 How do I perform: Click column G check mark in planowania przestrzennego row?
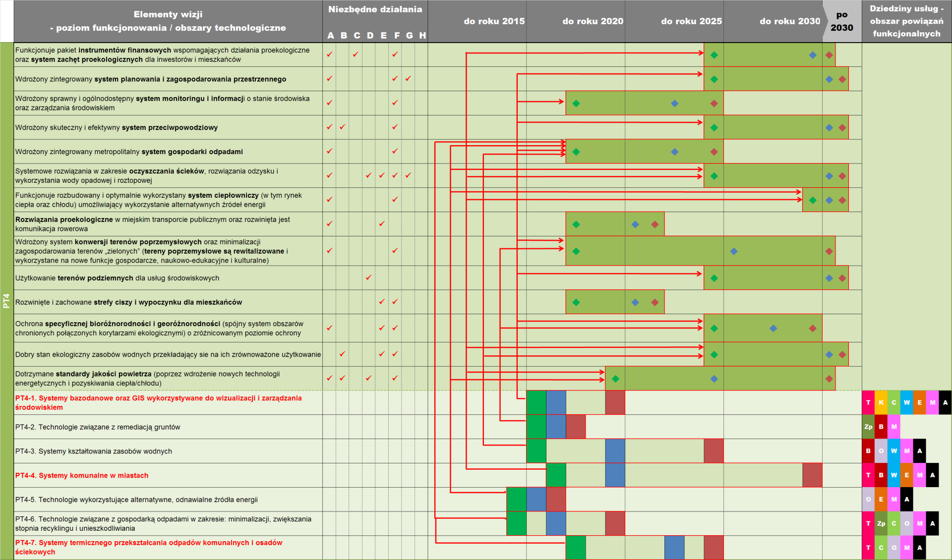[x=408, y=78]
